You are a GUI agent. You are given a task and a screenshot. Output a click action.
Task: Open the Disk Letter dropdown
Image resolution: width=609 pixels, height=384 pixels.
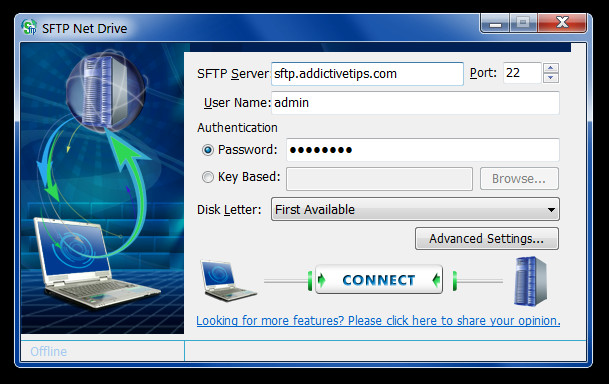point(415,209)
